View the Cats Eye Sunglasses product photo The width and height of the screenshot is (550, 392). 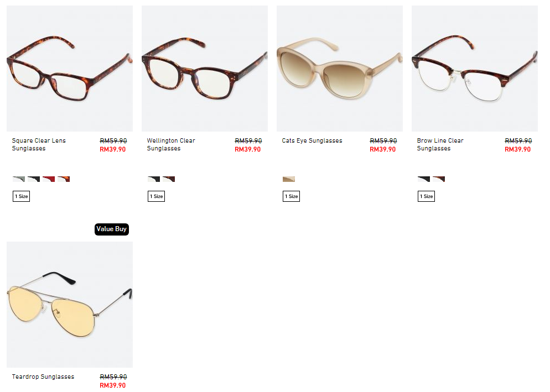[340, 69]
